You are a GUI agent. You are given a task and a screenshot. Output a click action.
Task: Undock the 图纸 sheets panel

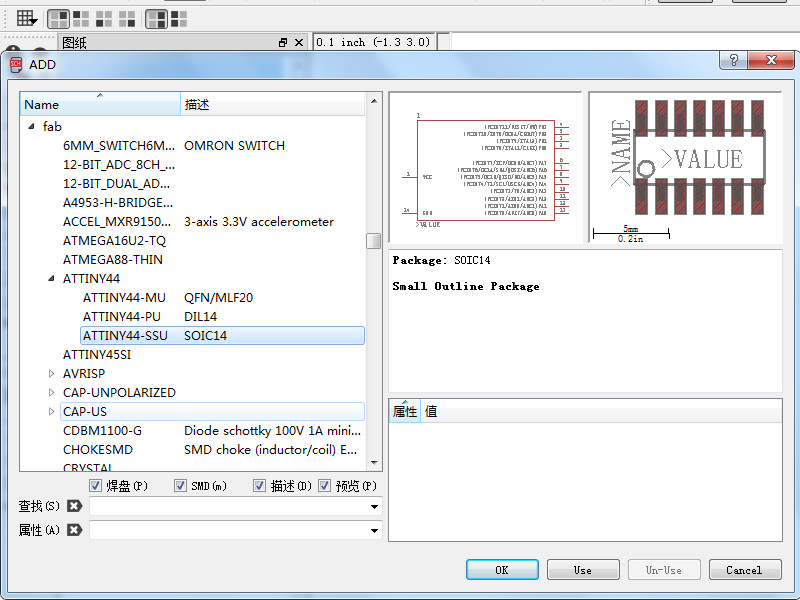pos(283,43)
